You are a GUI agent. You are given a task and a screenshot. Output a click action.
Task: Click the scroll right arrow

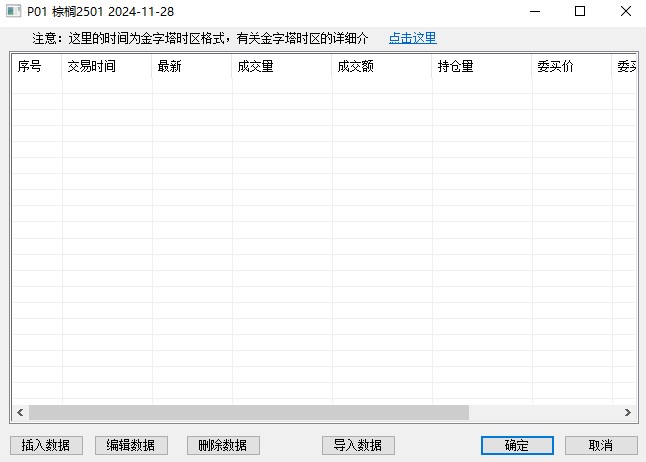627,413
